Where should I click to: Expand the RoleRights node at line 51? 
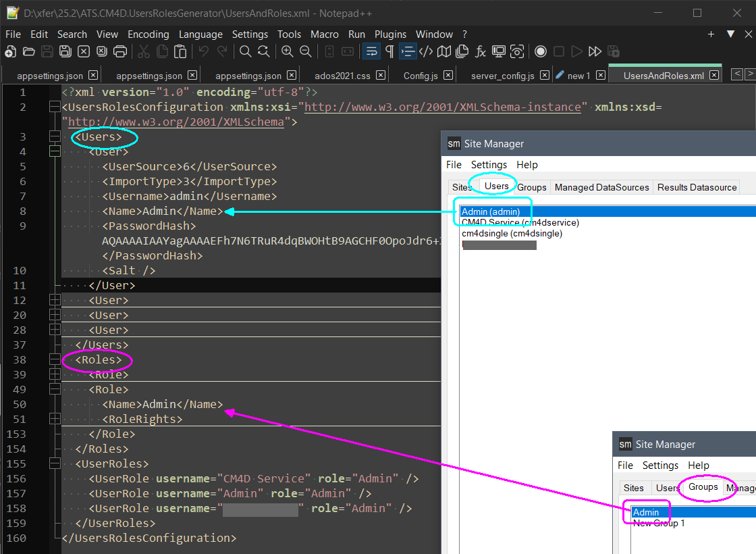coord(55,419)
